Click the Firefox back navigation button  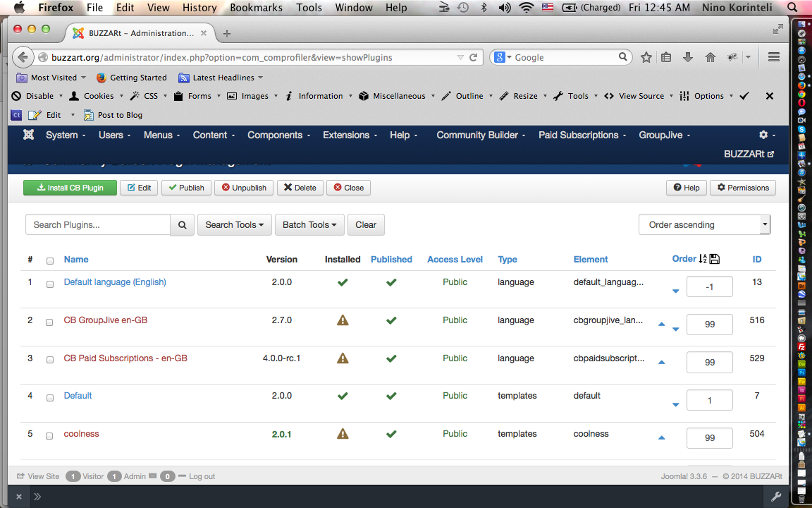click(23, 57)
